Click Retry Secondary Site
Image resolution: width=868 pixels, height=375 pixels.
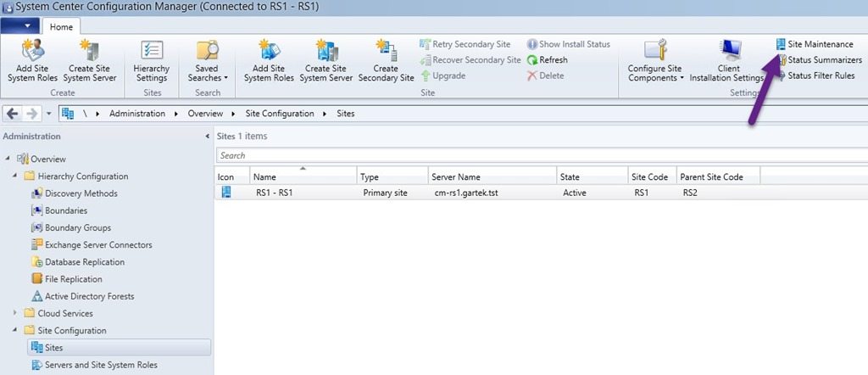(465, 44)
